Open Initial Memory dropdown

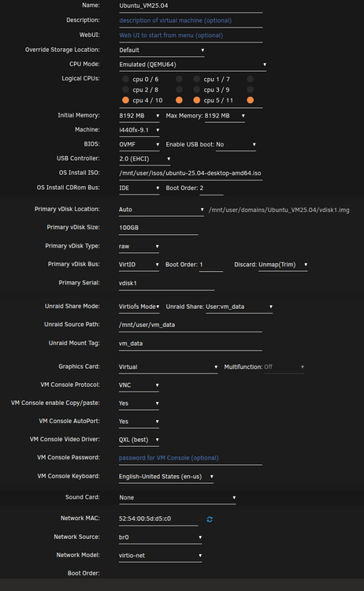coord(139,116)
